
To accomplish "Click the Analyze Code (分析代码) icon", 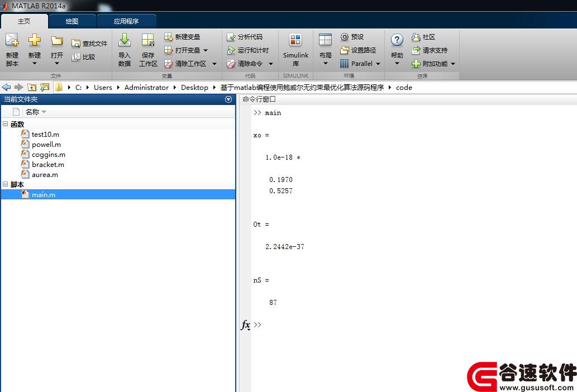I will click(231, 37).
